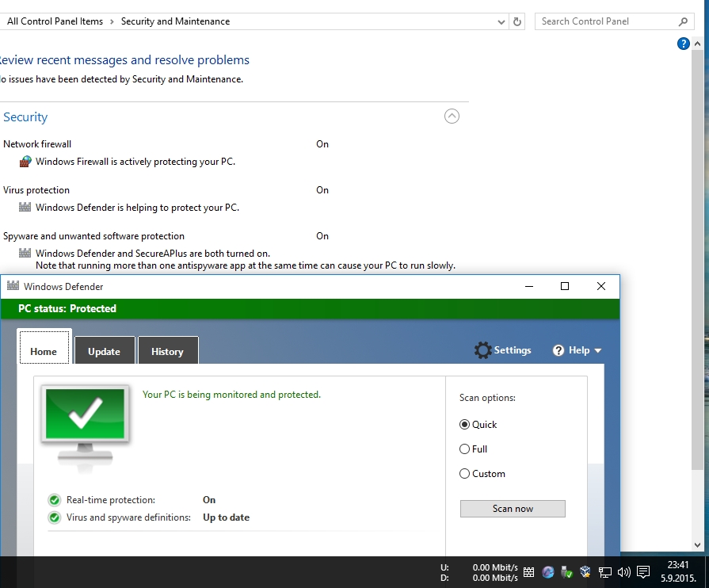
Task: Click the Real-time protection green check icon
Action: 55,500
